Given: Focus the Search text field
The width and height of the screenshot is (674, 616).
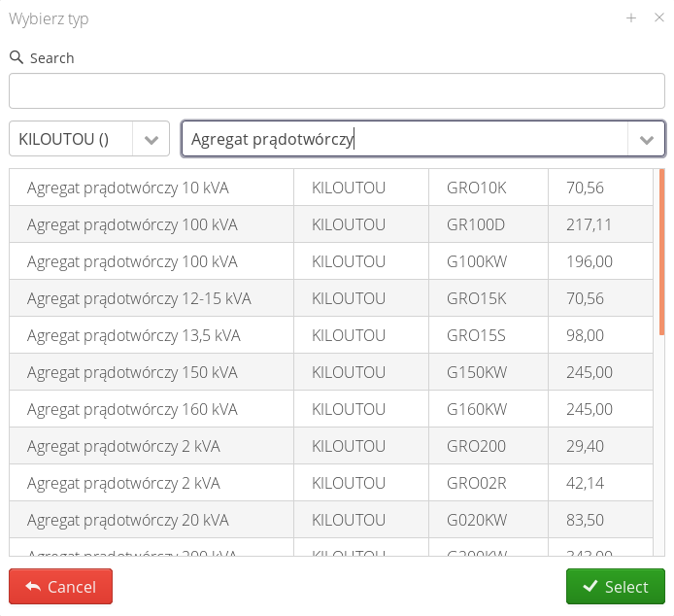Looking at the screenshot, I should [336, 90].
